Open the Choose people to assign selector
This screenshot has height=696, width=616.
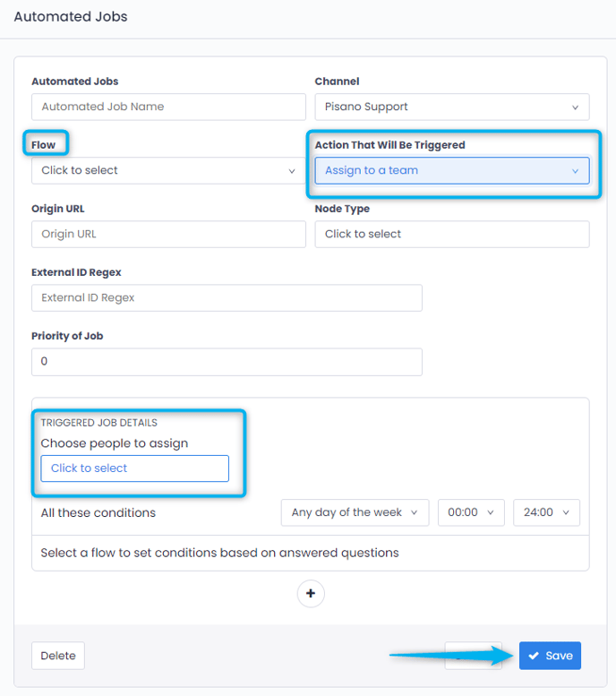coord(134,468)
